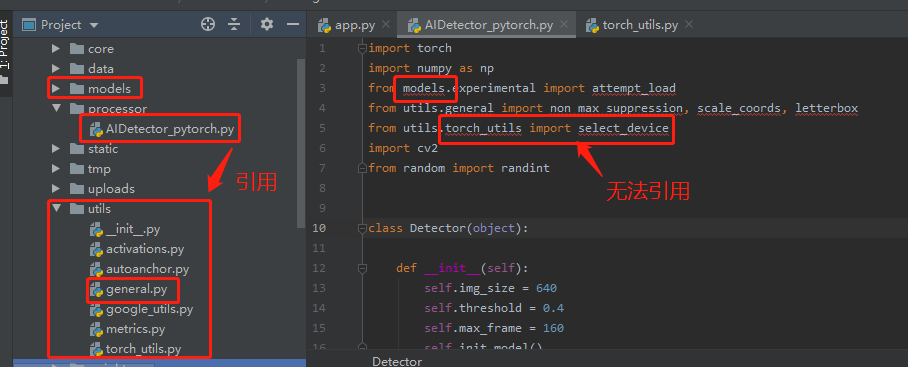The image size is (908, 367).
Task: Click line number 10 in gutter
Action: [x=319, y=228]
